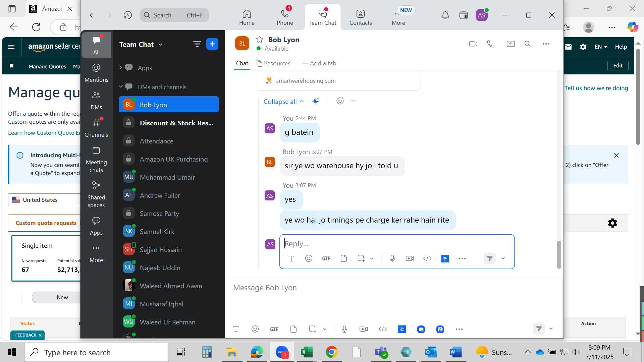Open the Contacts tab
644x362 pixels.
click(361, 17)
